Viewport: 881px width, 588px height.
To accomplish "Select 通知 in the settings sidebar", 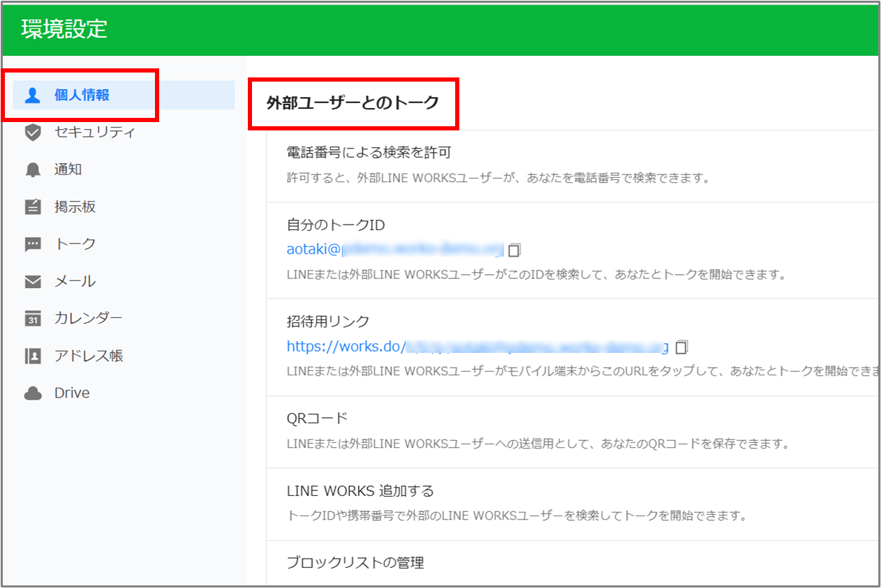I will point(68,169).
